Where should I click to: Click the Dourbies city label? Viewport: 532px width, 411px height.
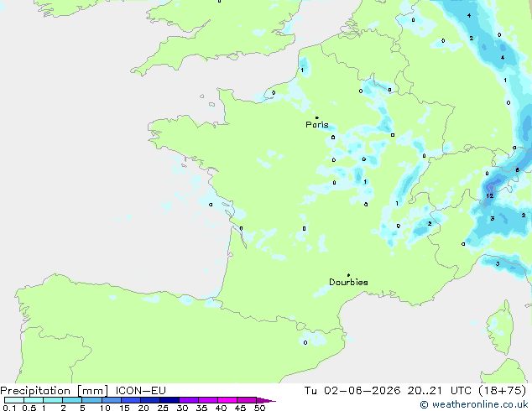pos(348,282)
